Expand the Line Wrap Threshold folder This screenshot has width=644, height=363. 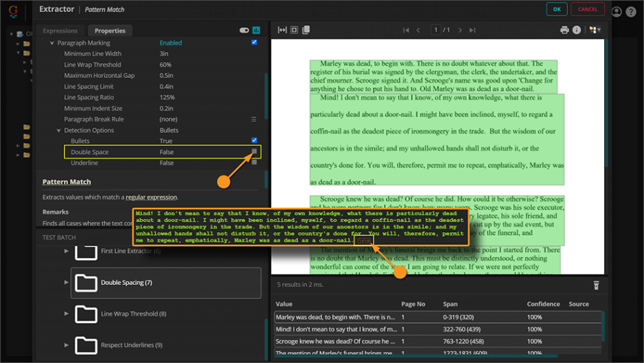pos(66,313)
